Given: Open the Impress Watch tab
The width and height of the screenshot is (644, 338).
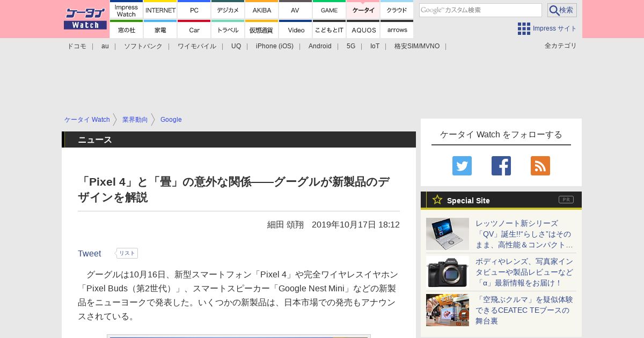Looking at the screenshot, I should (x=127, y=10).
